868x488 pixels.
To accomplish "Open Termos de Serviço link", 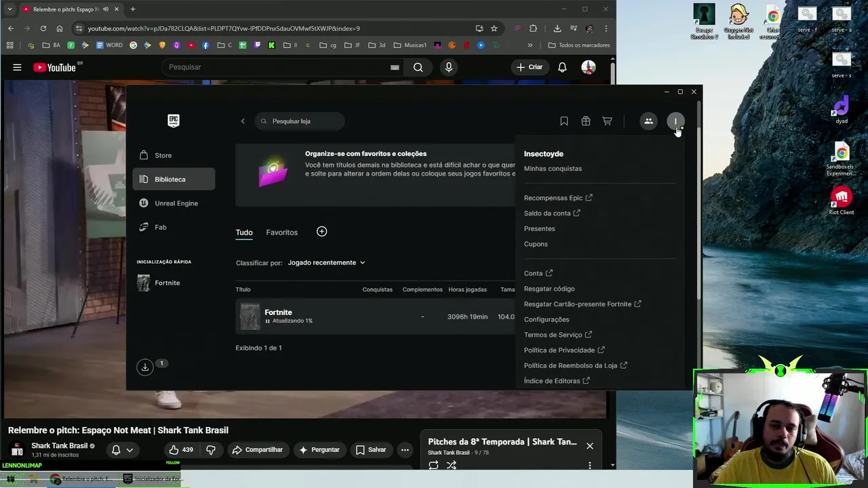I will [558, 335].
